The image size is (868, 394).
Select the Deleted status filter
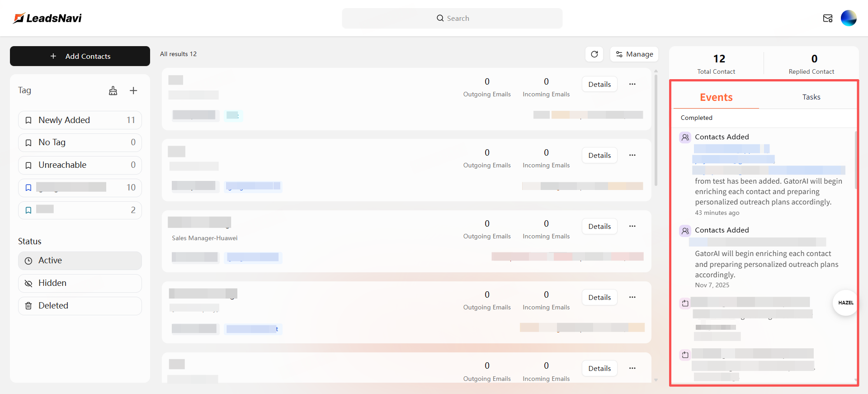pos(80,306)
